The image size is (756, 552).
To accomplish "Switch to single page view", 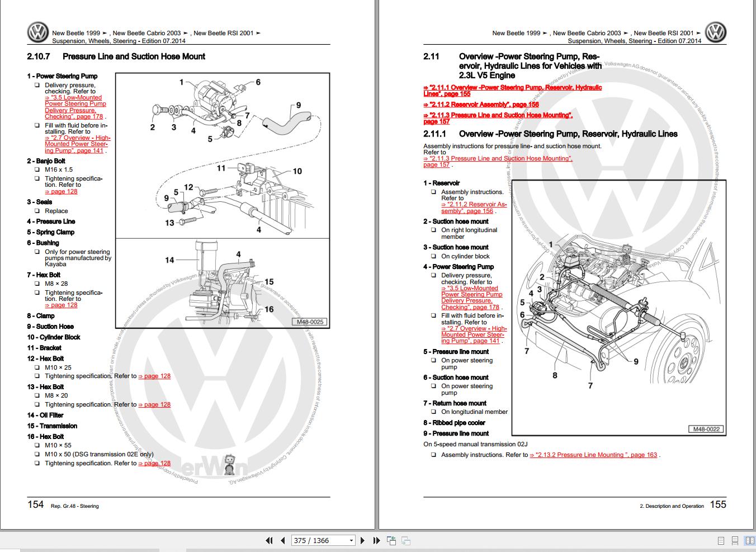I will tap(721, 541).
